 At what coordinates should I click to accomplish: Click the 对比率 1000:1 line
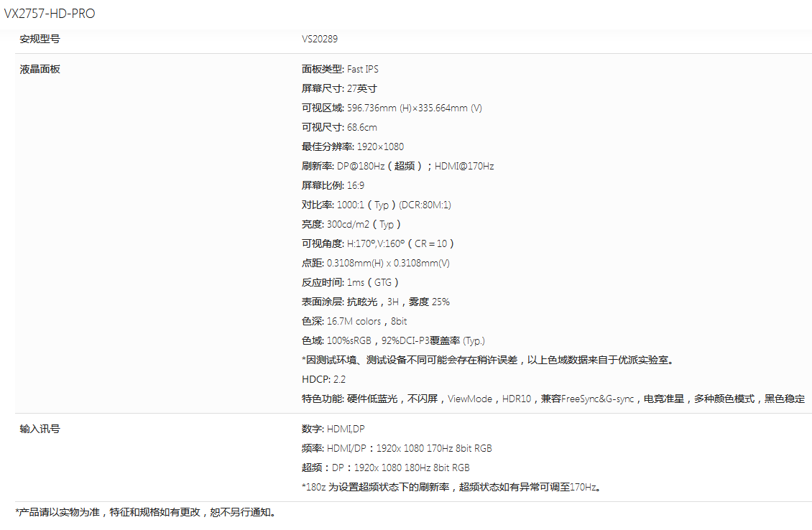(x=377, y=205)
